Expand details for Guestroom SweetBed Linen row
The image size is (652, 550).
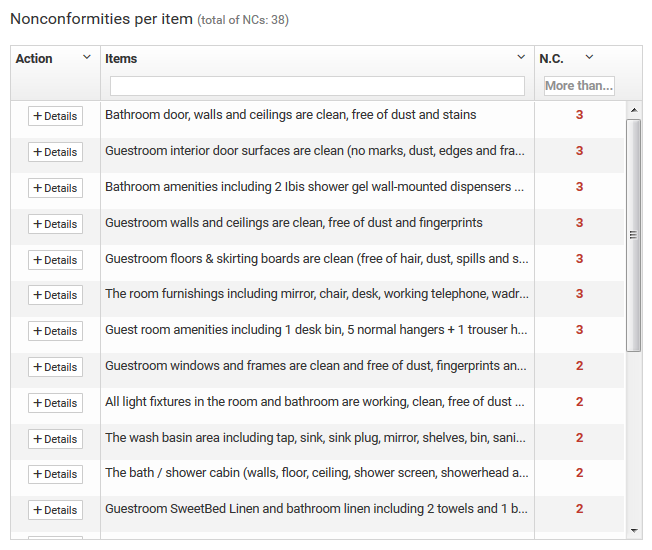click(55, 510)
